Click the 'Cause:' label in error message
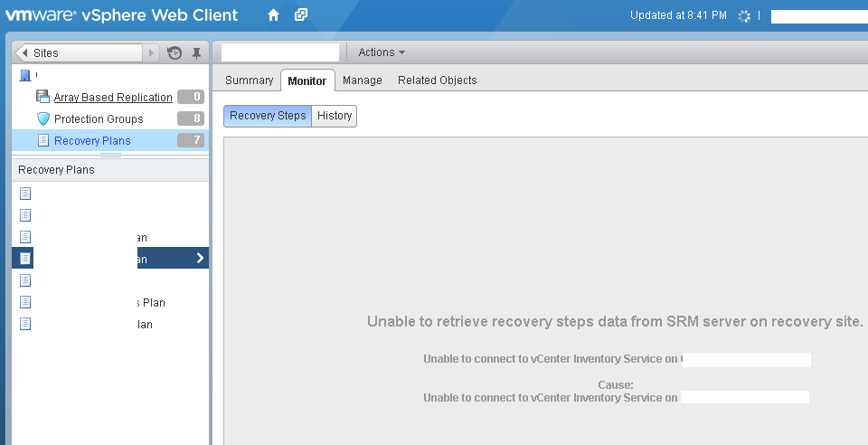 click(x=616, y=384)
